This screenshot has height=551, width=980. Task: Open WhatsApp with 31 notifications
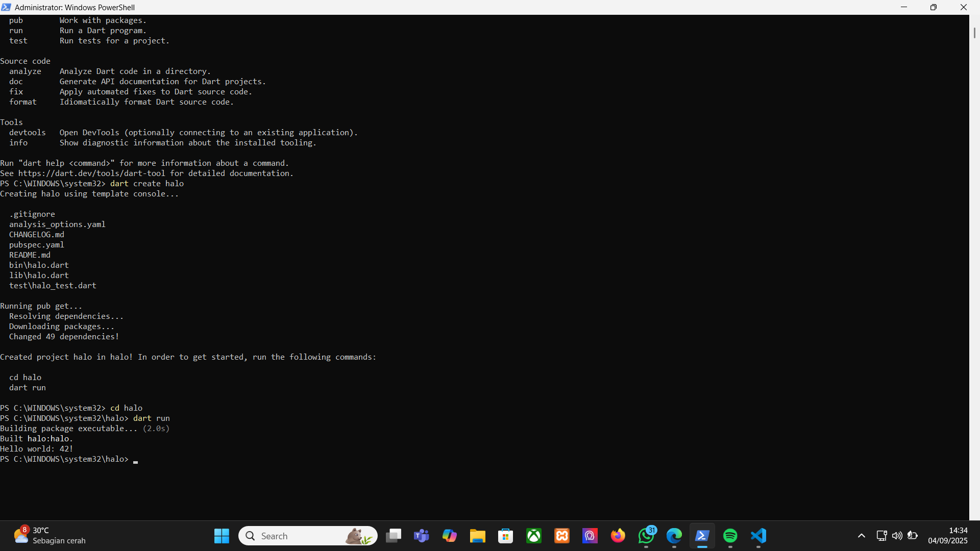(646, 536)
